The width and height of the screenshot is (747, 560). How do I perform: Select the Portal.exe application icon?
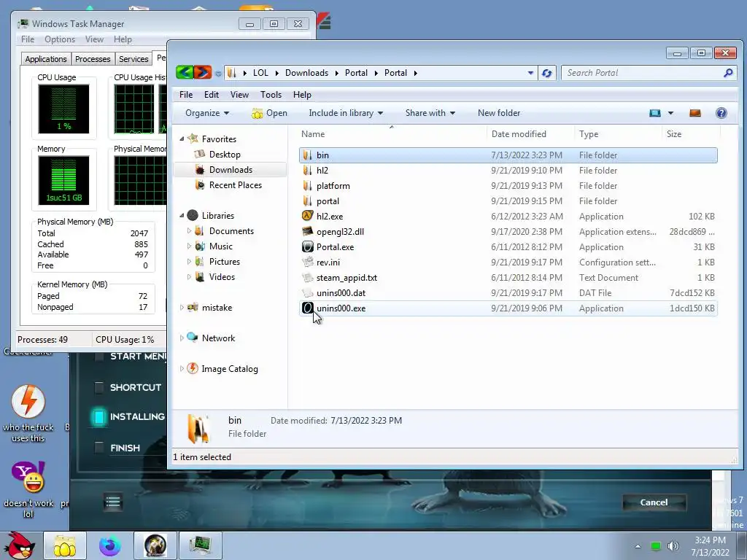pos(308,246)
